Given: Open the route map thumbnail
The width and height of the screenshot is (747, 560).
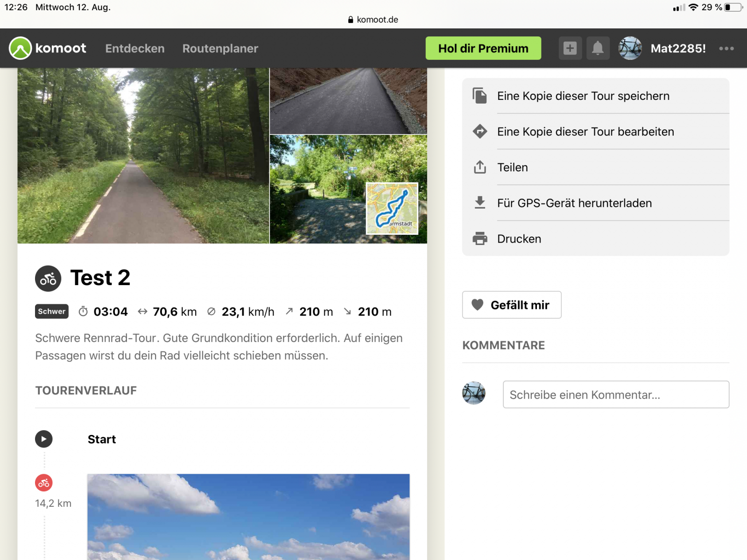Looking at the screenshot, I should [392, 208].
